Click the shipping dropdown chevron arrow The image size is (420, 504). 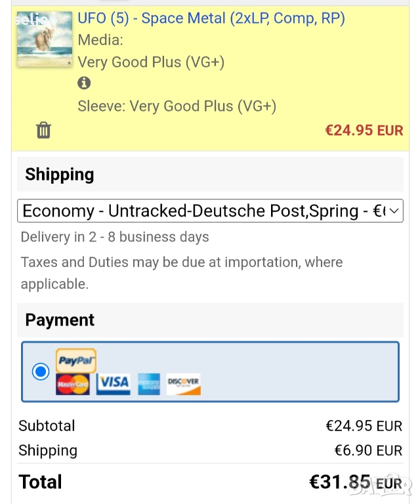pyautogui.click(x=394, y=211)
